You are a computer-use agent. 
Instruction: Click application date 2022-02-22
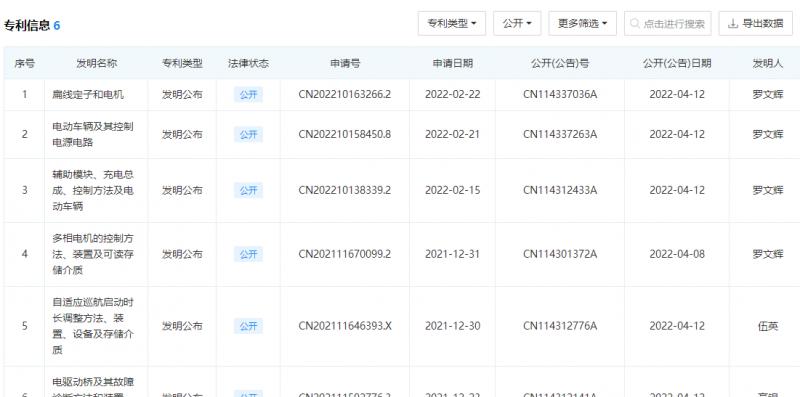453,94
